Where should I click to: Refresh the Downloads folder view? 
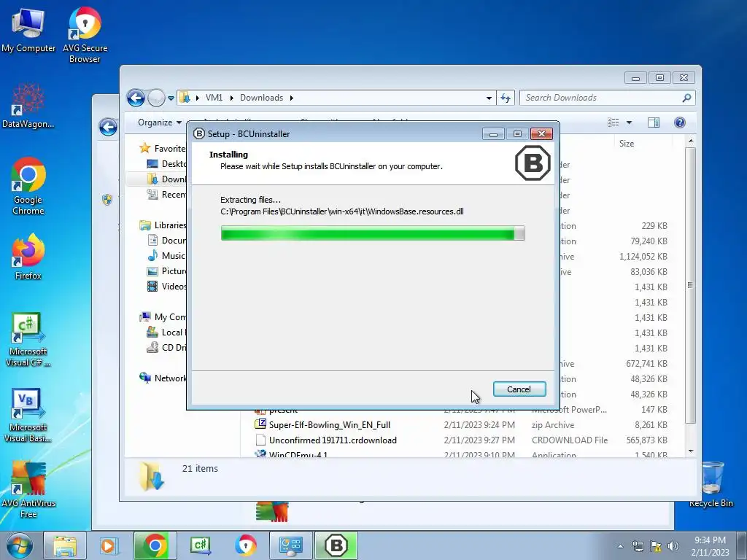pos(506,98)
